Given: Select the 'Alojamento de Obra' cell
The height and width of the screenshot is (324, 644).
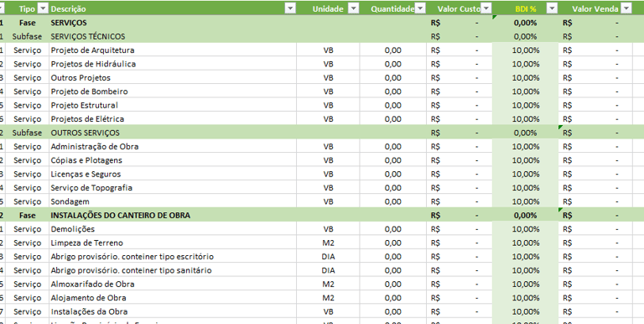Looking at the screenshot, I should [x=173, y=298].
